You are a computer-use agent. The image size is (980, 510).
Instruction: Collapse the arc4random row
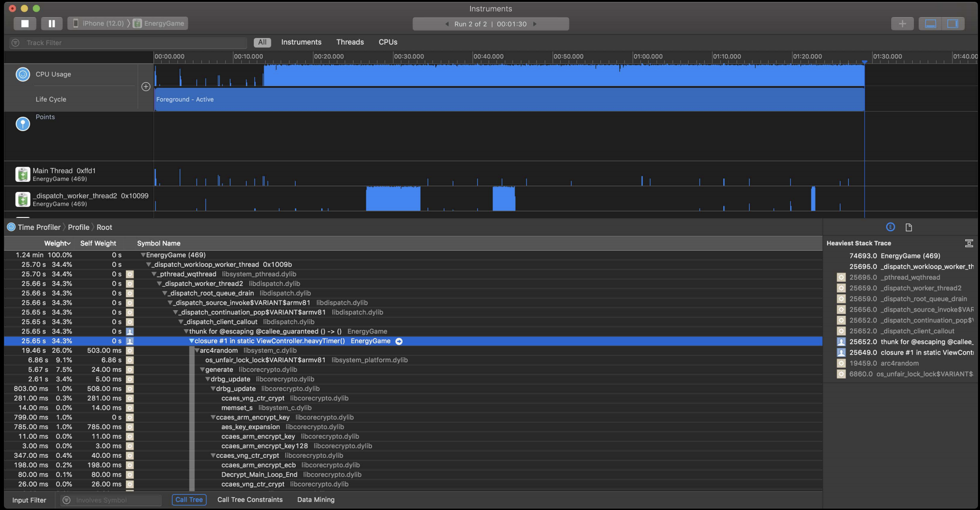click(197, 350)
